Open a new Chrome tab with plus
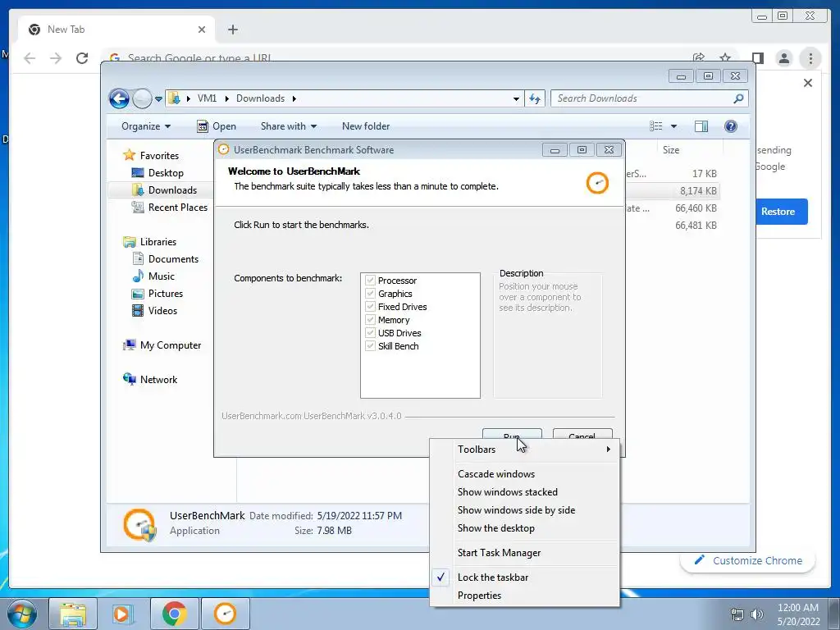Viewport: 840px width, 630px height. 232,30
